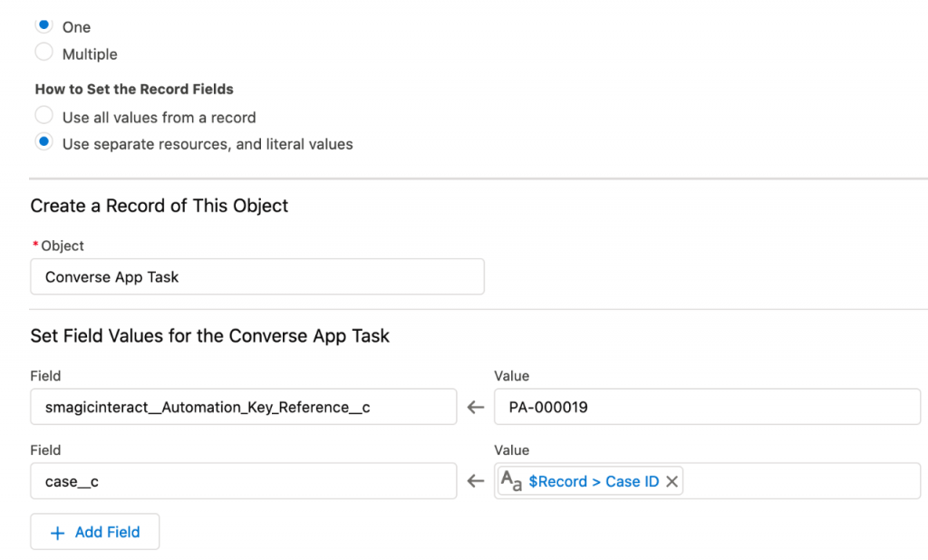Open the Automation_Key_Reference Field picker
Screen dimensions: 928x560
tap(244, 407)
